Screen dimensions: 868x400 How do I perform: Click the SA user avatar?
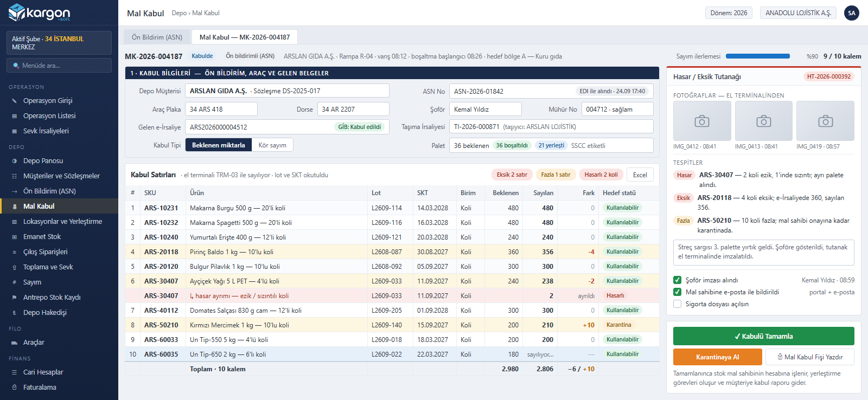[852, 13]
